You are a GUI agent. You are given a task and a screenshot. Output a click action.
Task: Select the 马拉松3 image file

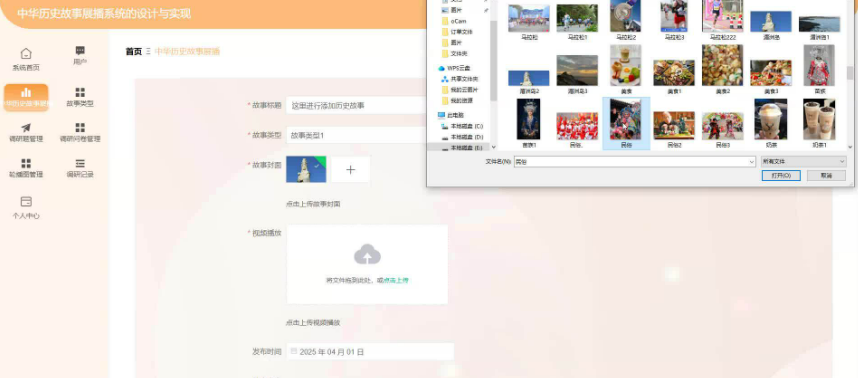(674, 21)
